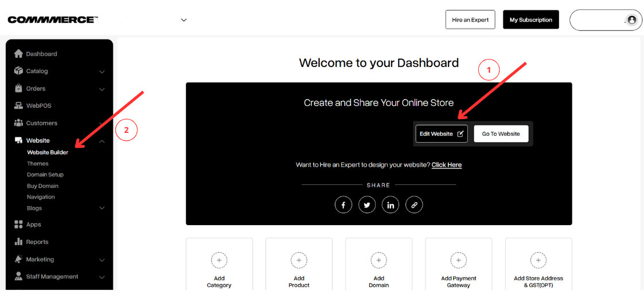Expand the Blogs submenu chevron

[102, 208]
